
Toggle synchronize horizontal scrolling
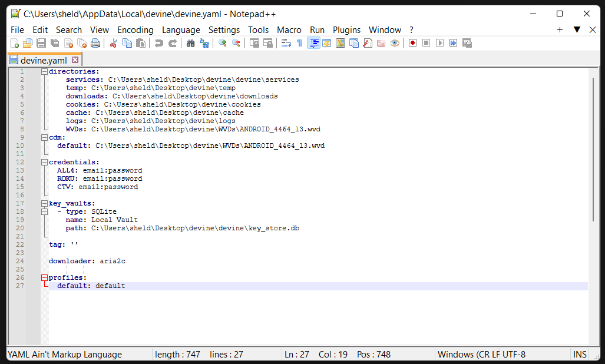coord(268,43)
